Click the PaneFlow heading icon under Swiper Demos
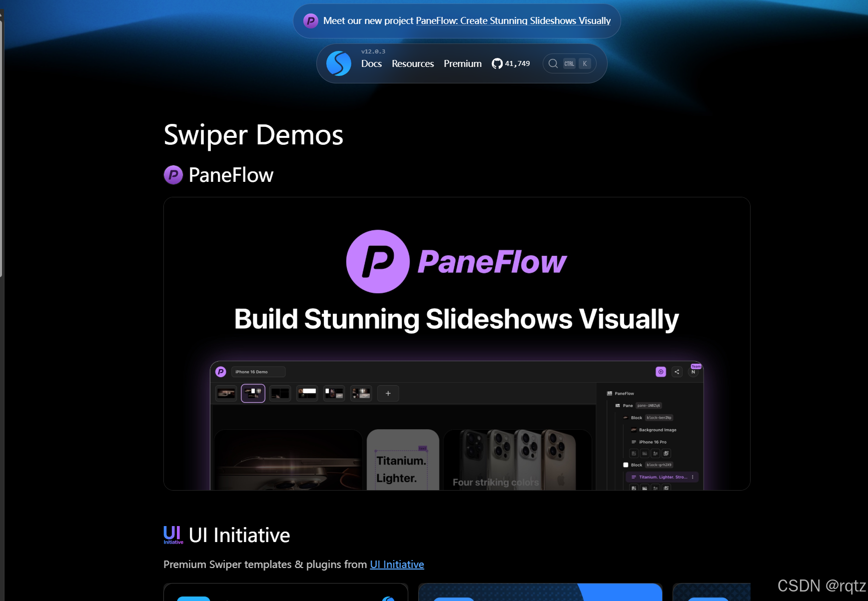The image size is (868, 601). click(x=173, y=175)
